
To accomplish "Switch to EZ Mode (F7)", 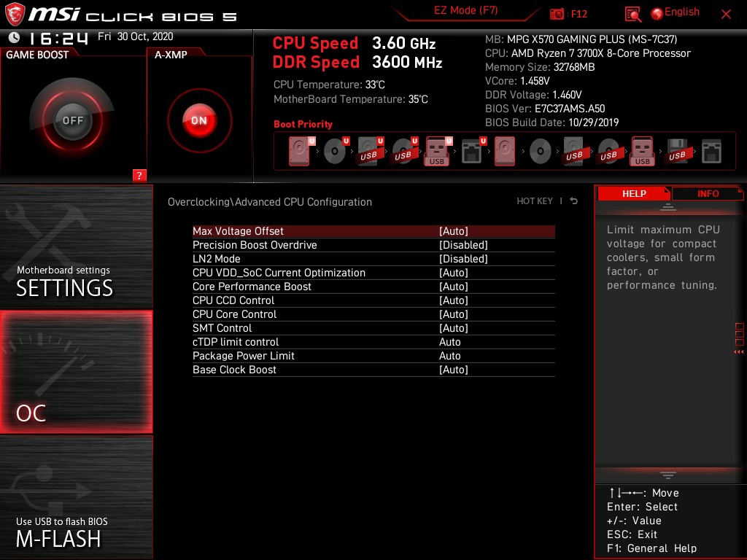I will (465, 10).
